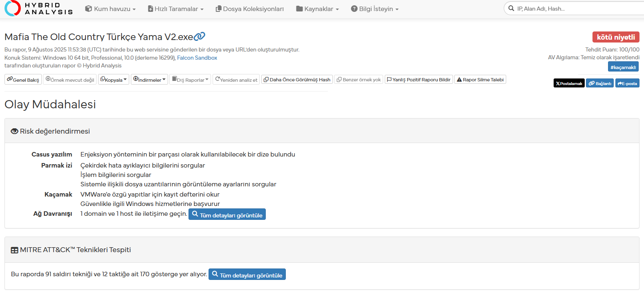644x293 pixels.
Task: Open the Kopyala dropdown button
Action: [x=114, y=80]
